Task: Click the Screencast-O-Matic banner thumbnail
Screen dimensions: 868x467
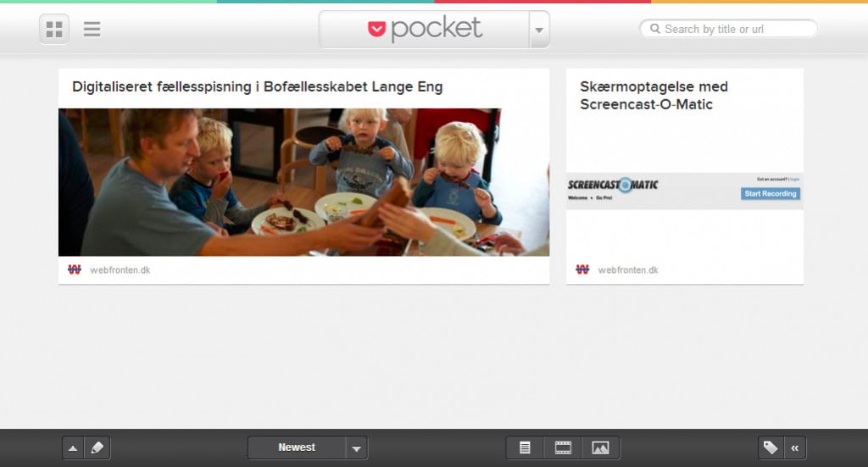Action: [685, 191]
